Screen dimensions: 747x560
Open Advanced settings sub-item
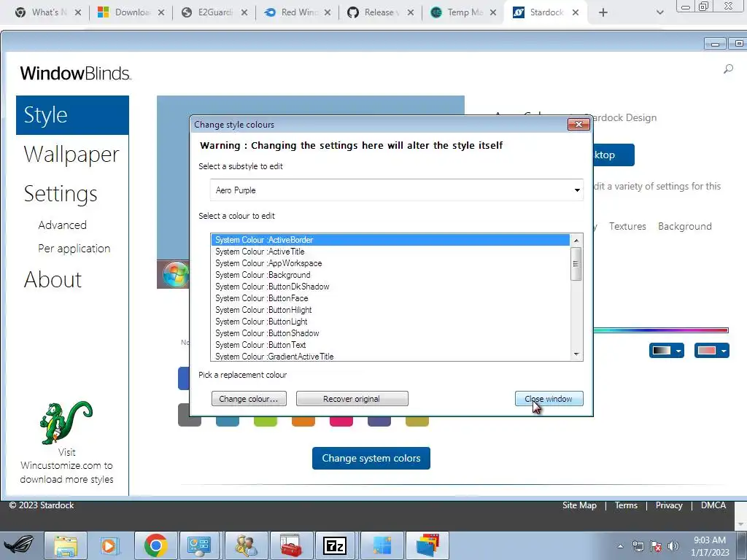[63, 225]
